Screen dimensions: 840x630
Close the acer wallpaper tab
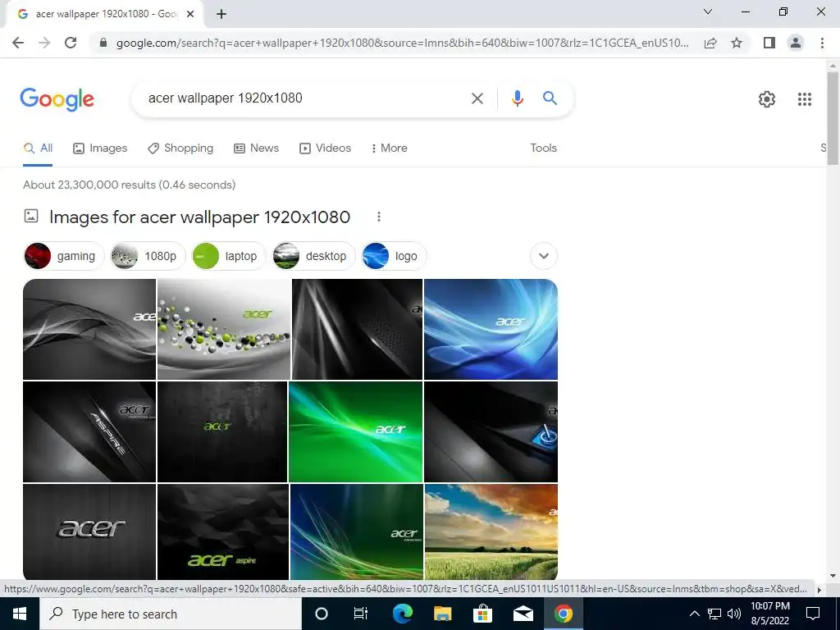tap(190, 14)
